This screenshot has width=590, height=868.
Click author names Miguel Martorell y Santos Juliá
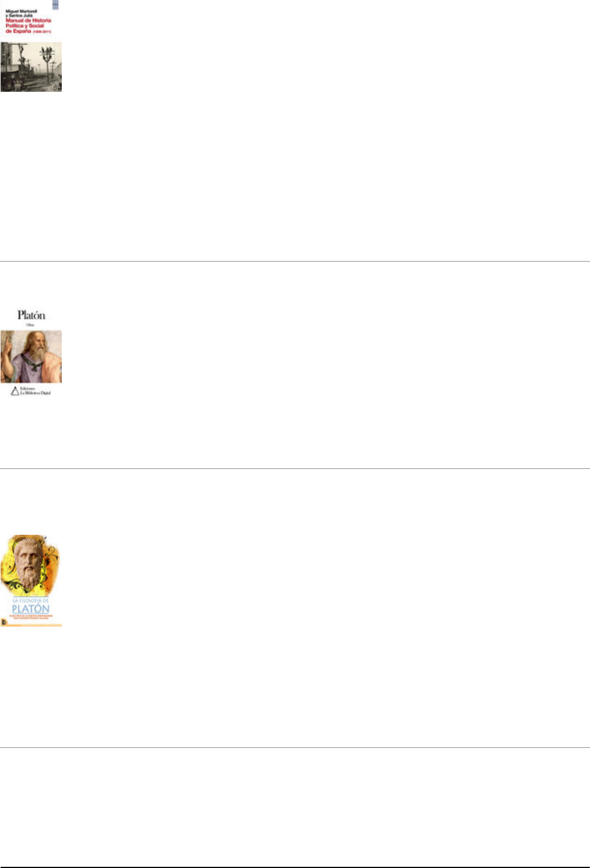tap(20, 13)
